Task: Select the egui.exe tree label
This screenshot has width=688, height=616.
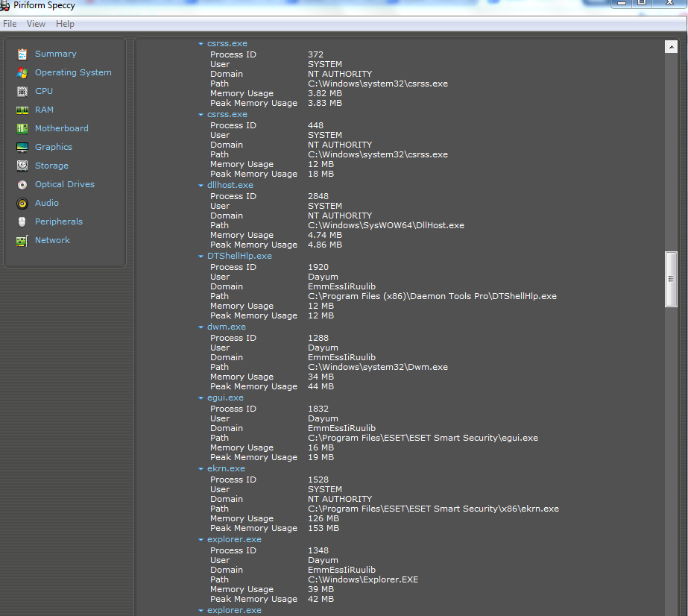Action: point(226,397)
